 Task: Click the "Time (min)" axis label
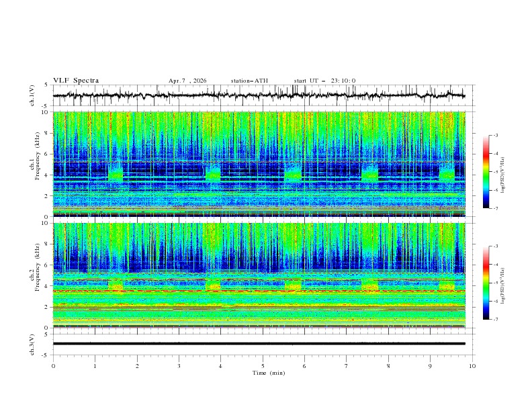[x=269, y=373]
